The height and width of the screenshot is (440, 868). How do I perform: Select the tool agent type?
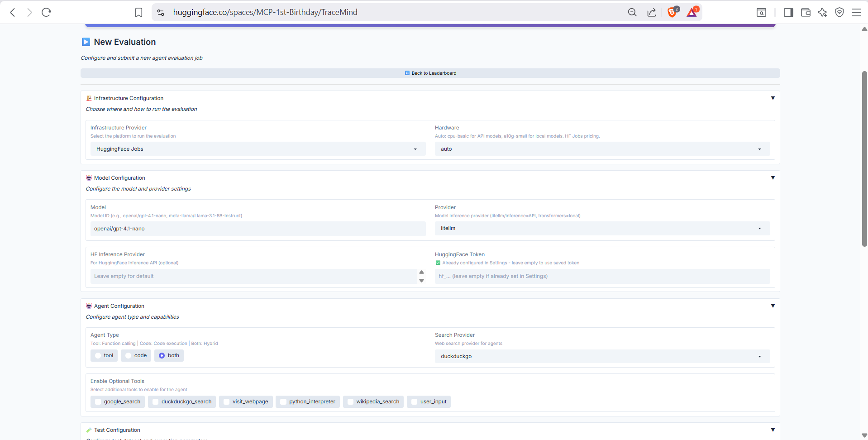tap(104, 355)
